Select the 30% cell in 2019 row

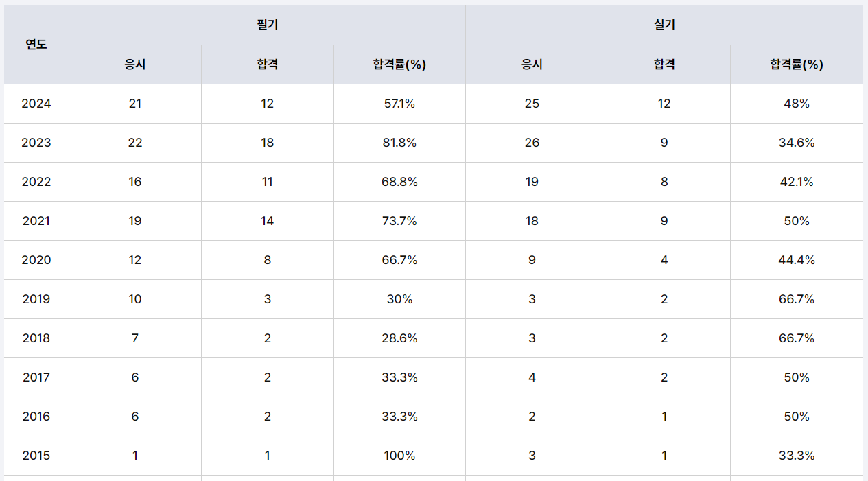tap(399, 299)
